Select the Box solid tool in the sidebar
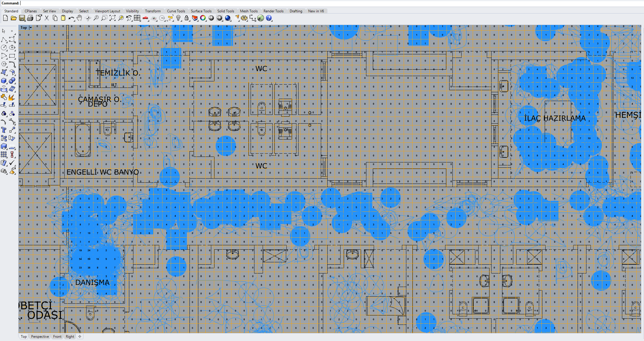Image resolution: width=644 pixels, height=341 pixels. [x=4, y=80]
